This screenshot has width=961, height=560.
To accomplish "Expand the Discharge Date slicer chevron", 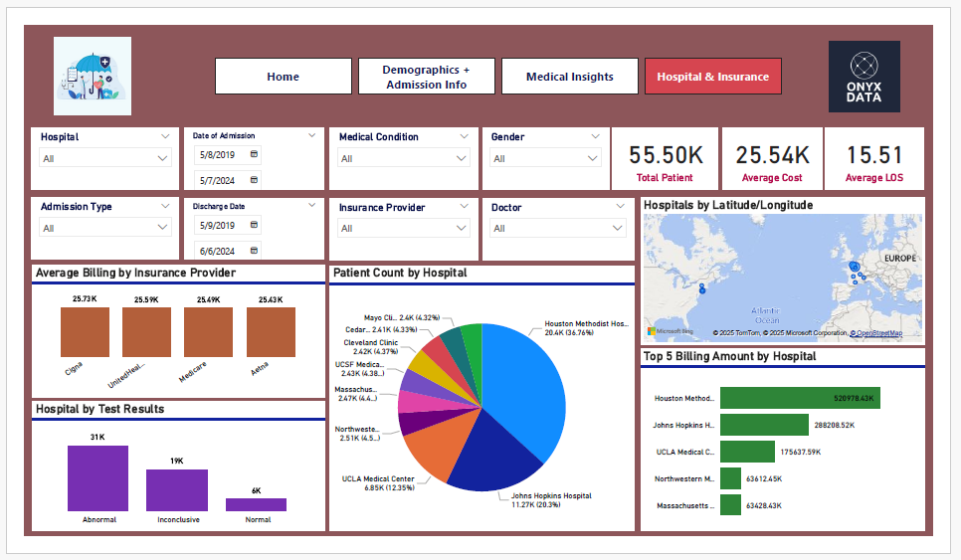I will point(312,205).
